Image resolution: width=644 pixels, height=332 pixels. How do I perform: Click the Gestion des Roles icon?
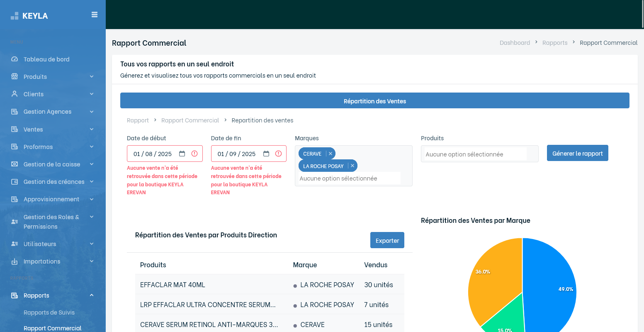15,222
